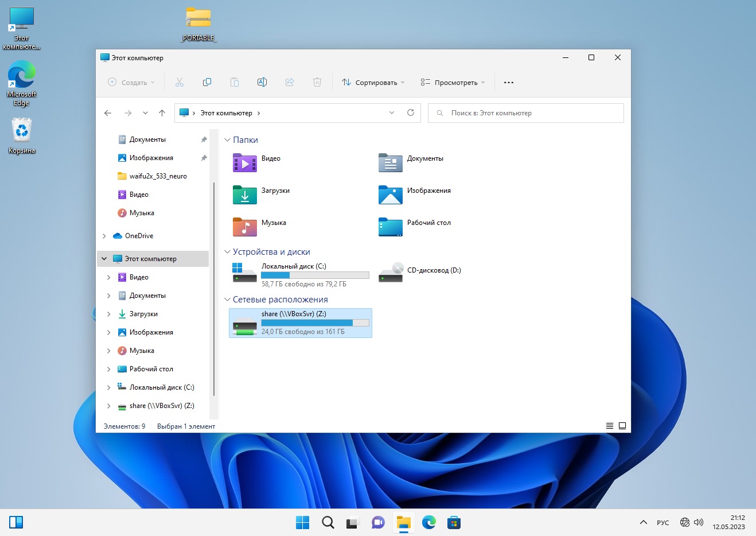Click the Refresh icon in address bar
Screen dimensions: 756x536
point(411,112)
